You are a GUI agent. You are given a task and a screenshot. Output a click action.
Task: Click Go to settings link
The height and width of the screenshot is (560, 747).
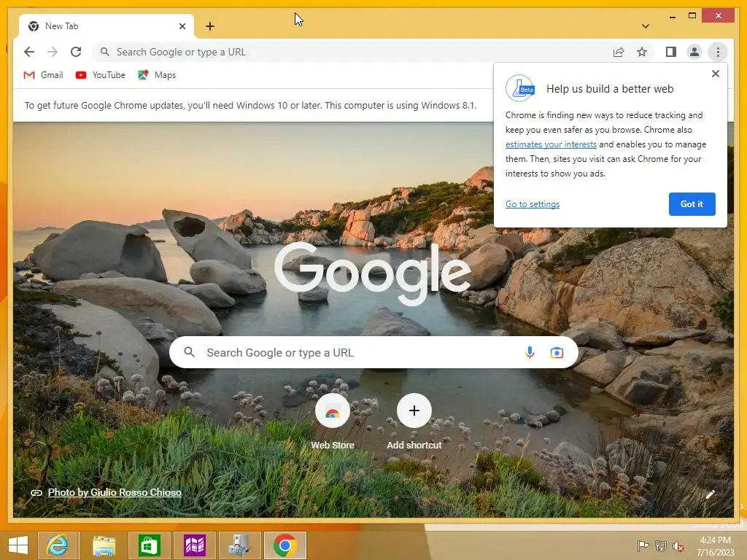[x=532, y=204]
